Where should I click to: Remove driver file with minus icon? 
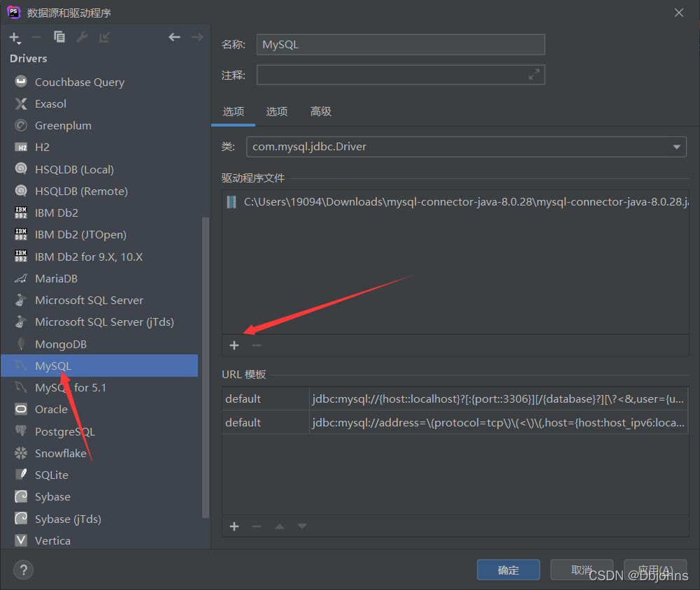(x=256, y=345)
